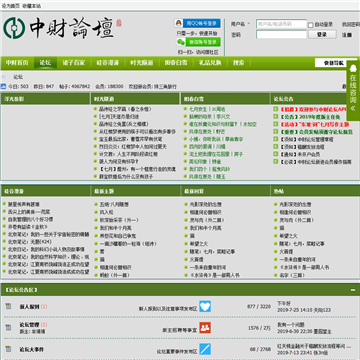Click the red people icon for 论坛管理
The image size is (360, 360).
point(205,328)
